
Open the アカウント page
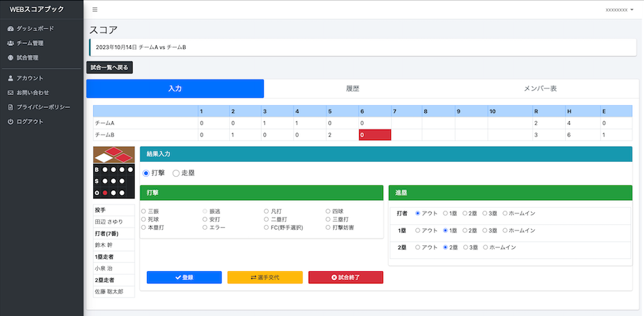(30, 78)
